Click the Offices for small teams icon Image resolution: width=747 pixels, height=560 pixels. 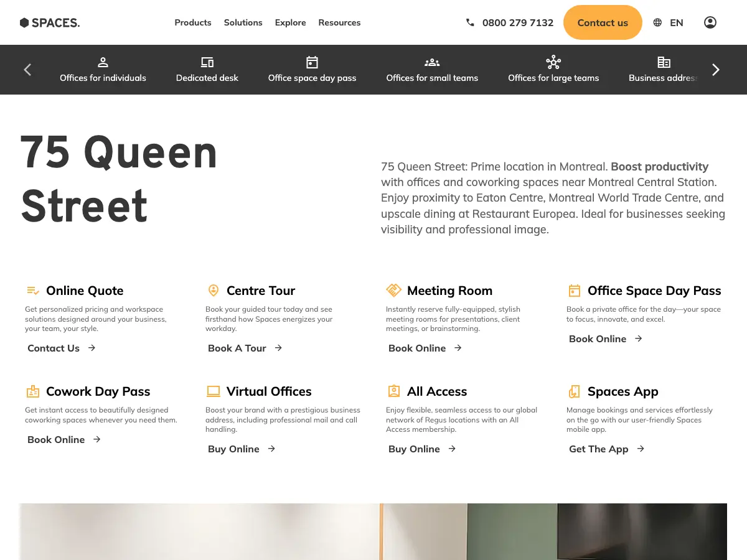pyautogui.click(x=432, y=62)
